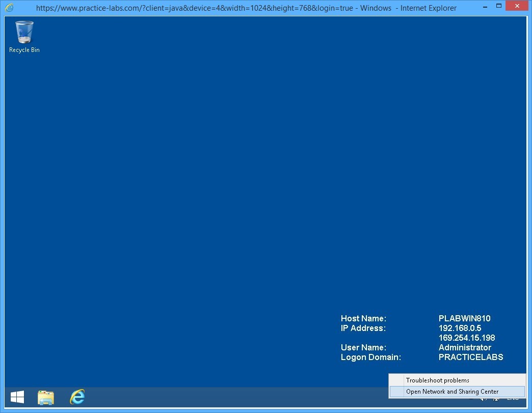Choose Troubleshoot problems from context menu

[x=437, y=380]
